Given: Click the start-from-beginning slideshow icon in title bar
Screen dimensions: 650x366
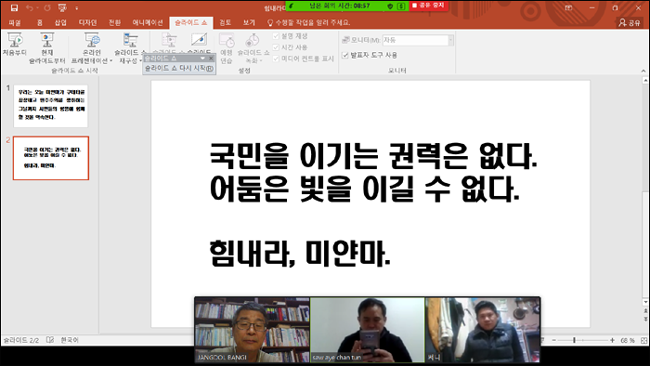Looking at the screenshot, I should tap(63, 7).
